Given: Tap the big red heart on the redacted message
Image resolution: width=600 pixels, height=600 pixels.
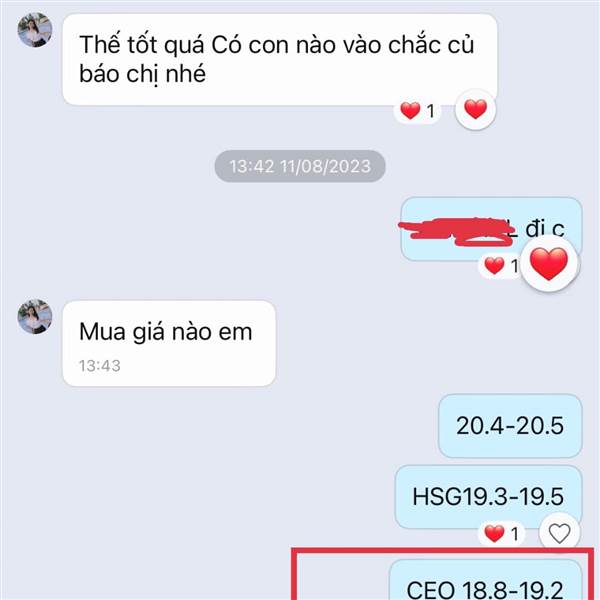Looking at the screenshot, I should tap(549, 264).
